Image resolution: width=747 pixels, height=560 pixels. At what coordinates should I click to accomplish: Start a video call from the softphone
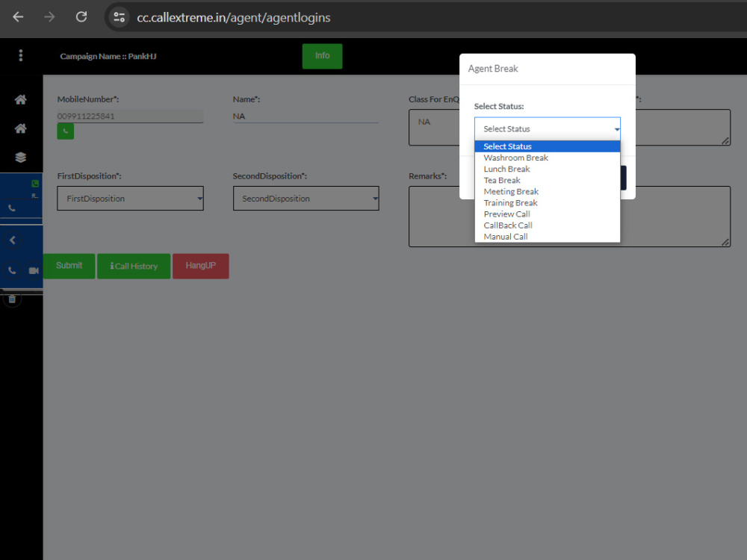click(34, 270)
